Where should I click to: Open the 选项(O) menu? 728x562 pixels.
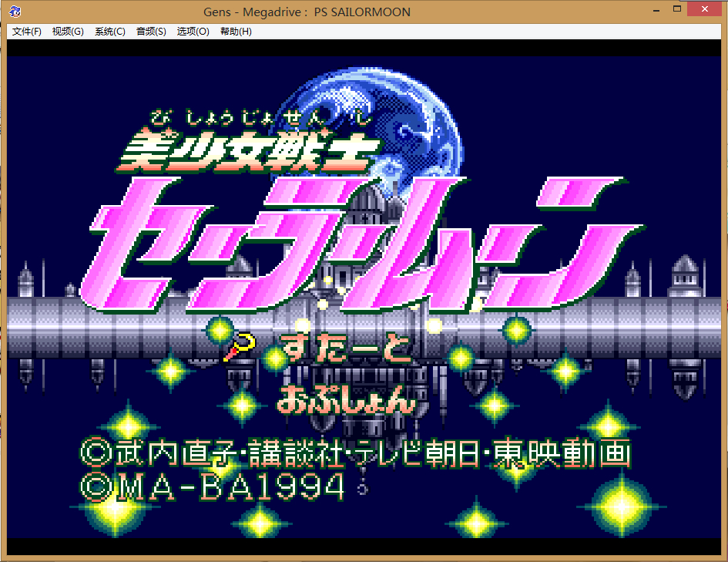[193, 31]
